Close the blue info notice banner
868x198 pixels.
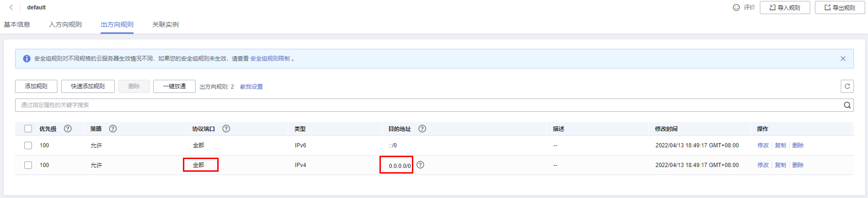coord(843,59)
